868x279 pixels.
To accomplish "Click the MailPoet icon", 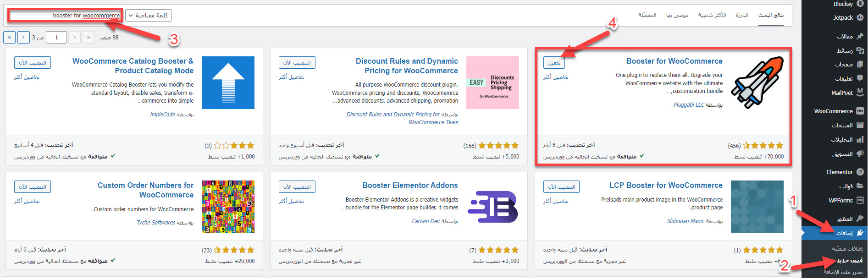I will [x=860, y=92].
